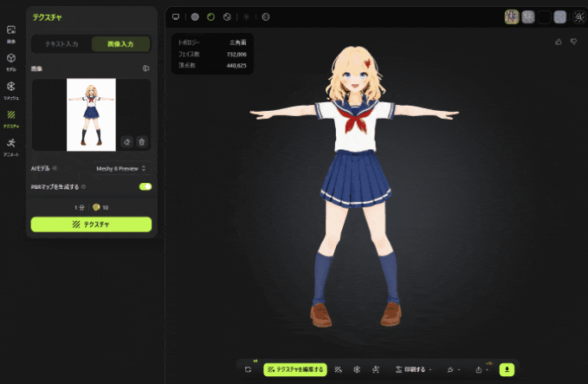Switch to the テキスト入力 tab
Viewport: 588px width, 384px height.
tap(61, 44)
